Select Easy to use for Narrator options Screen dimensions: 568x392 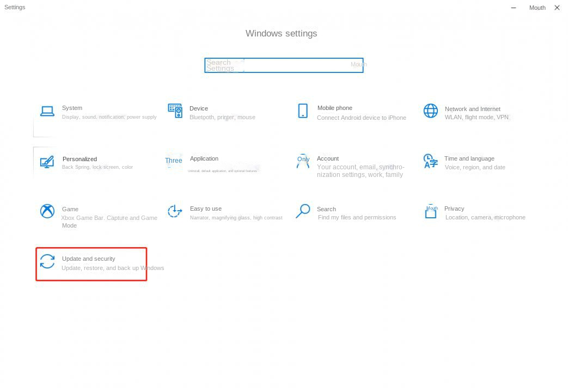tap(205, 209)
